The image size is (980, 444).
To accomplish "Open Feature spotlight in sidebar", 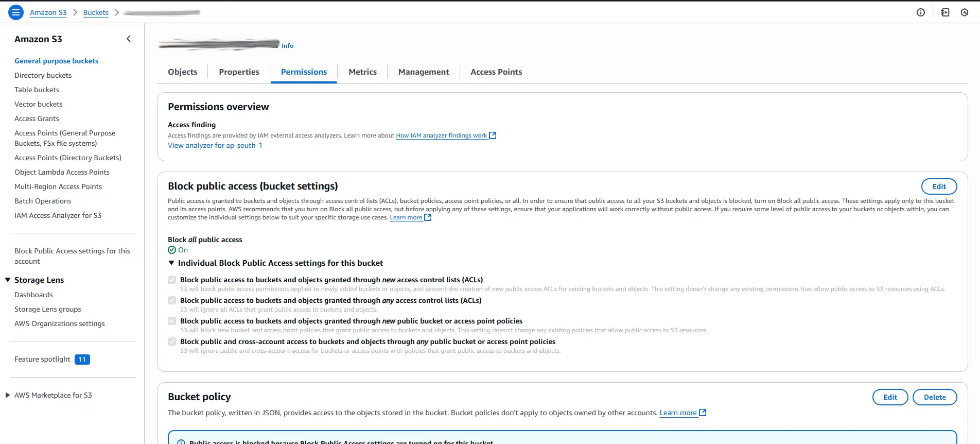I will 42,359.
